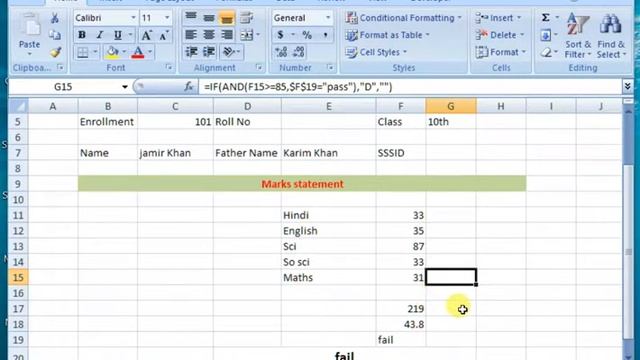Increase font size with Grow Font
This screenshot has height=360, width=640.
point(146,36)
